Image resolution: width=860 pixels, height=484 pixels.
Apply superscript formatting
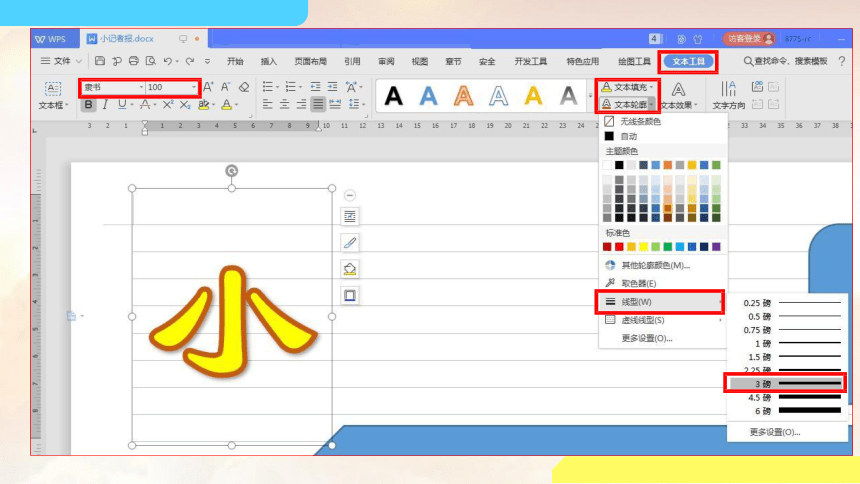coord(168,104)
